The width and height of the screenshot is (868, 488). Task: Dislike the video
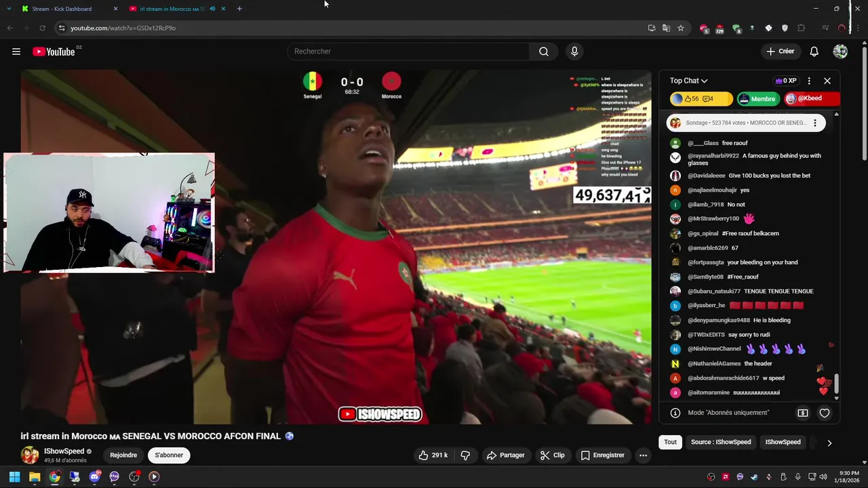pos(465,455)
